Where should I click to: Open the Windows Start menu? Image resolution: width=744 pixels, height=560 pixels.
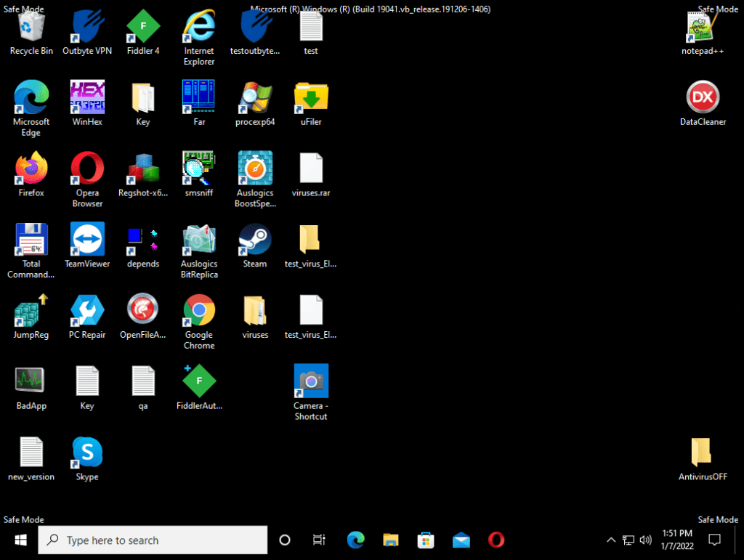(x=20, y=540)
